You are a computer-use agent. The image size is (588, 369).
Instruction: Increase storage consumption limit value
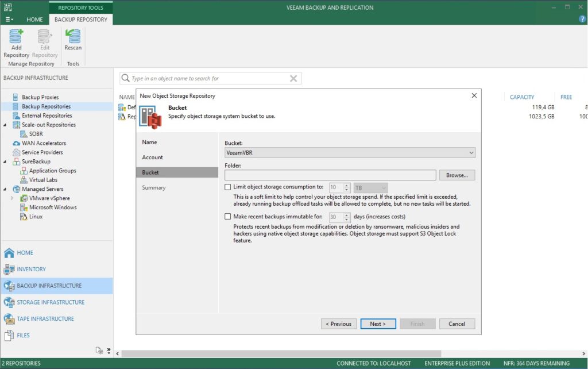click(346, 185)
